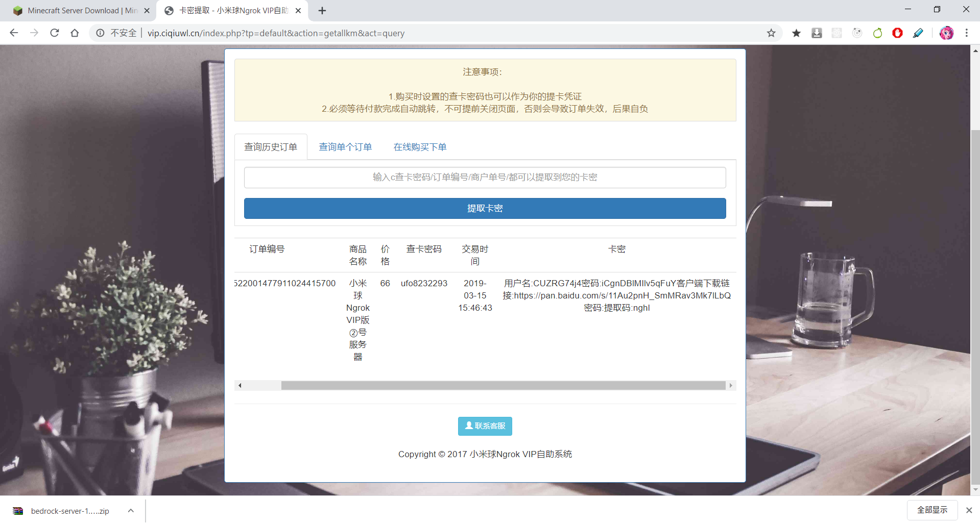Click the 卡密 column header

(616, 249)
